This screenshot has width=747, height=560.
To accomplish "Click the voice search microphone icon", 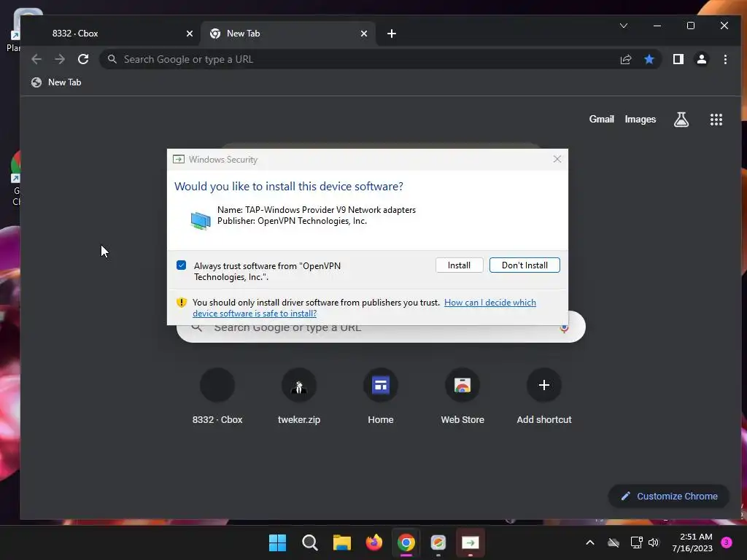I will click(564, 329).
